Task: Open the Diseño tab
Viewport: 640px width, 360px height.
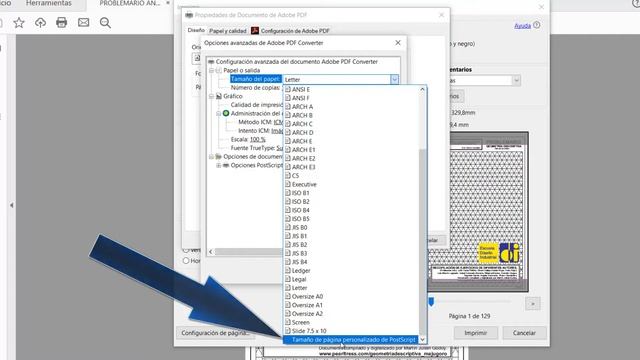Action: pos(196,30)
